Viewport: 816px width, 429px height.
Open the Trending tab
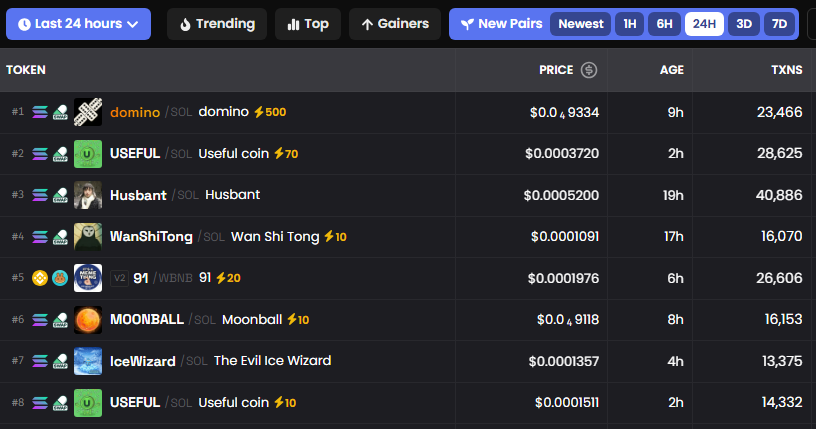(x=217, y=24)
